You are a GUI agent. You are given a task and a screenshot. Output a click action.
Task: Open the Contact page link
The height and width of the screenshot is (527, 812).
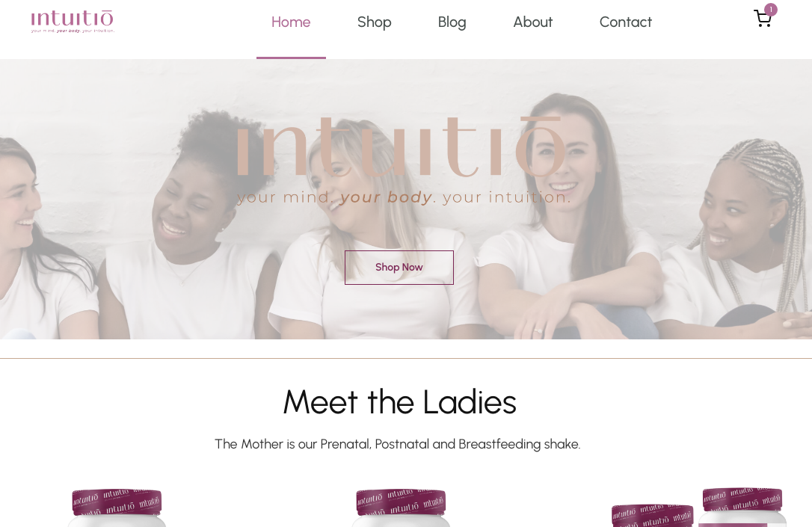(626, 22)
